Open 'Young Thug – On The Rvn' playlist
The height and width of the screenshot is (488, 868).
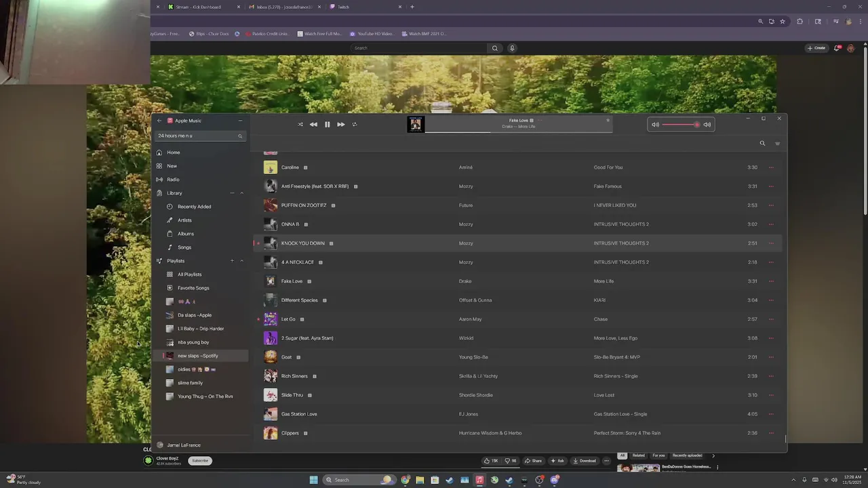pyautogui.click(x=200, y=396)
